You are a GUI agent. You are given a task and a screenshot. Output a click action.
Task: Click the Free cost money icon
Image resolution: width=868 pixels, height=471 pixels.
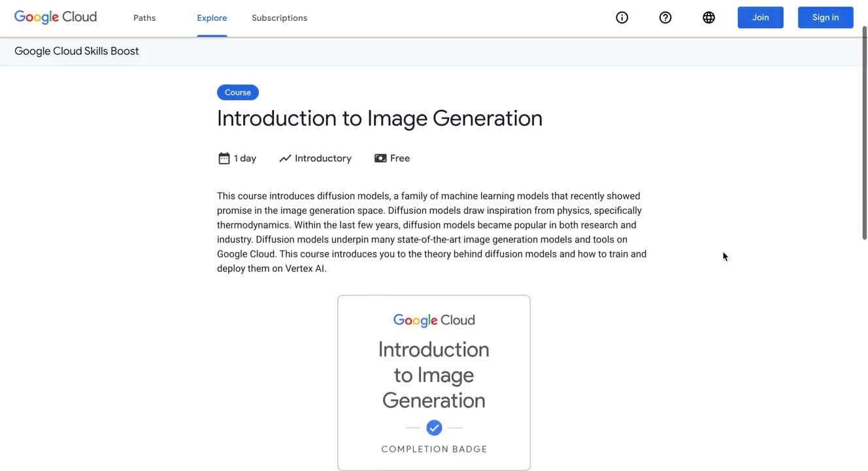pos(380,158)
